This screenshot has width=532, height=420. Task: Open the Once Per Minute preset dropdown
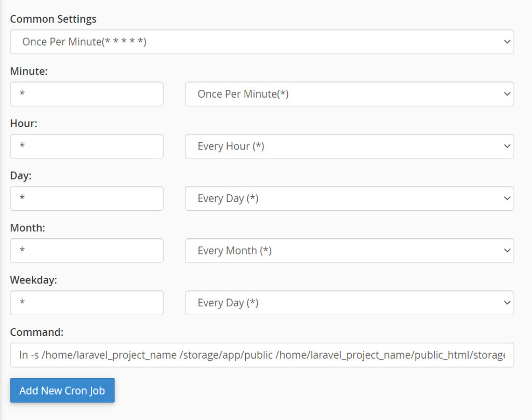[348, 94]
